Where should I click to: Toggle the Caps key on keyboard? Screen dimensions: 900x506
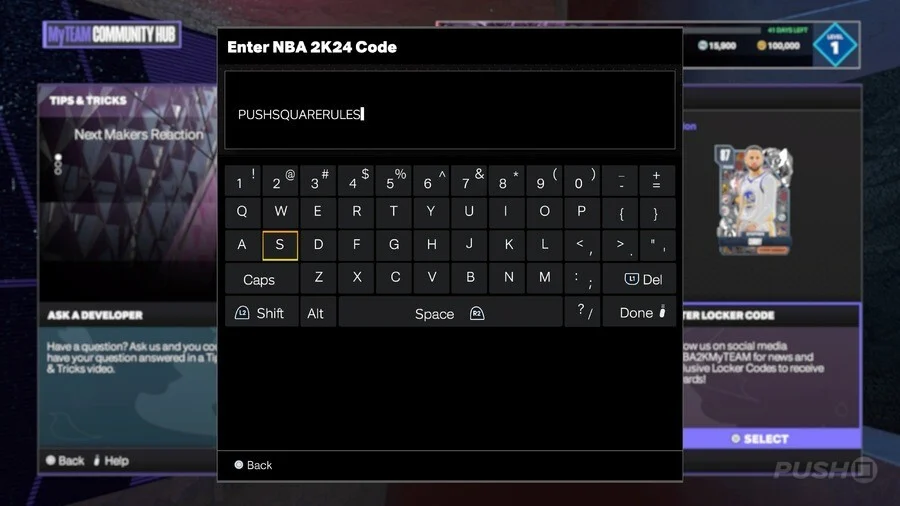click(261, 279)
